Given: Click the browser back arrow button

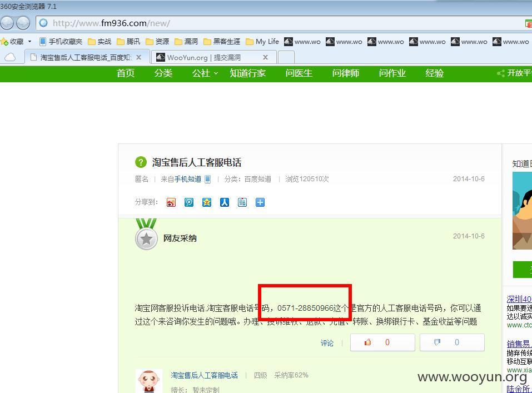Looking at the screenshot, I should [7, 23].
